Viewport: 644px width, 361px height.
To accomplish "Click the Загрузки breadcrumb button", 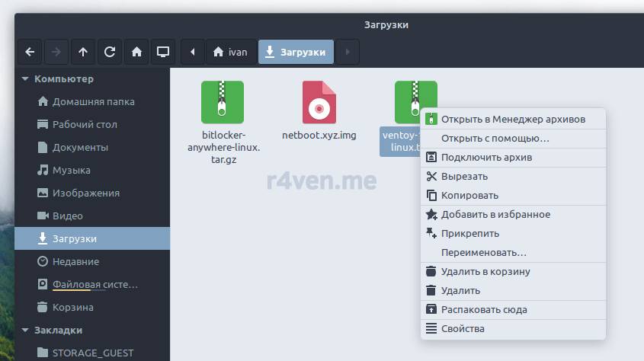I will pos(296,52).
